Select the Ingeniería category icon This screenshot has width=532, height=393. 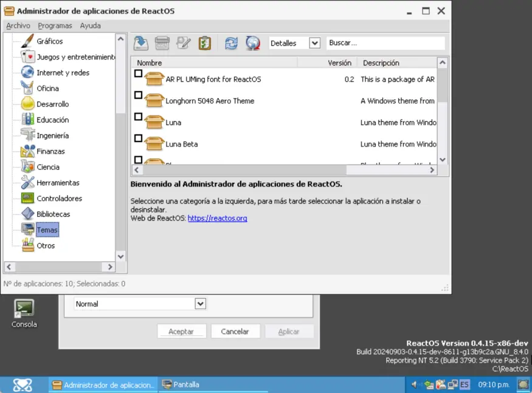27,135
